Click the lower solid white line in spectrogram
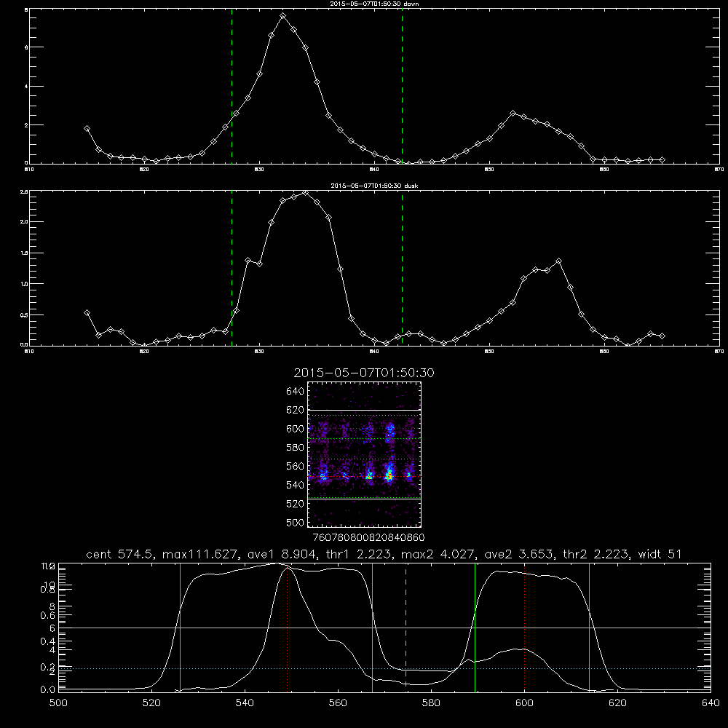The width and height of the screenshot is (728, 728). (364, 499)
